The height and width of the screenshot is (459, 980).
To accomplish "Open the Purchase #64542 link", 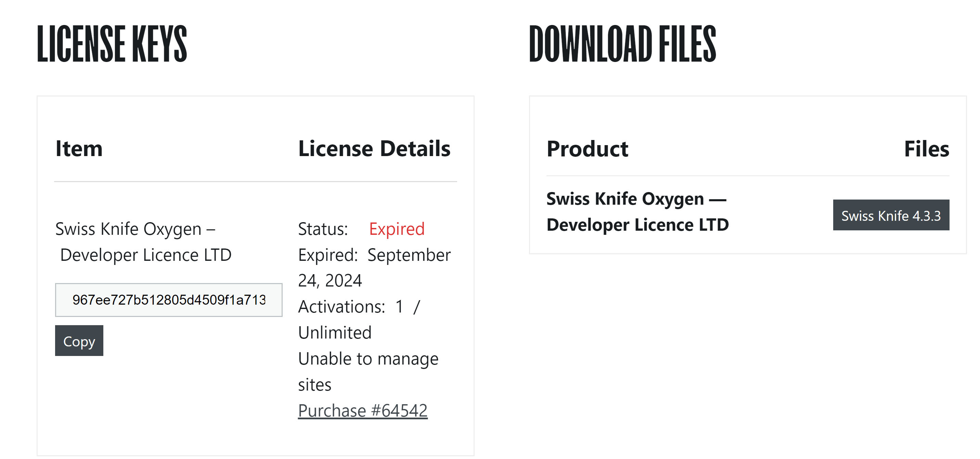I will point(363,411).
